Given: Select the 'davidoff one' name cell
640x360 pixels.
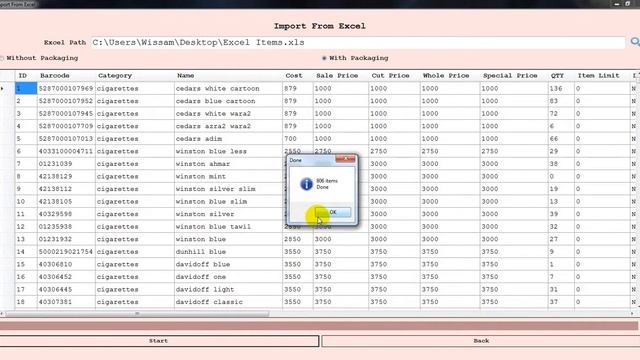Looking at the screenshot, I should point(228,277).
